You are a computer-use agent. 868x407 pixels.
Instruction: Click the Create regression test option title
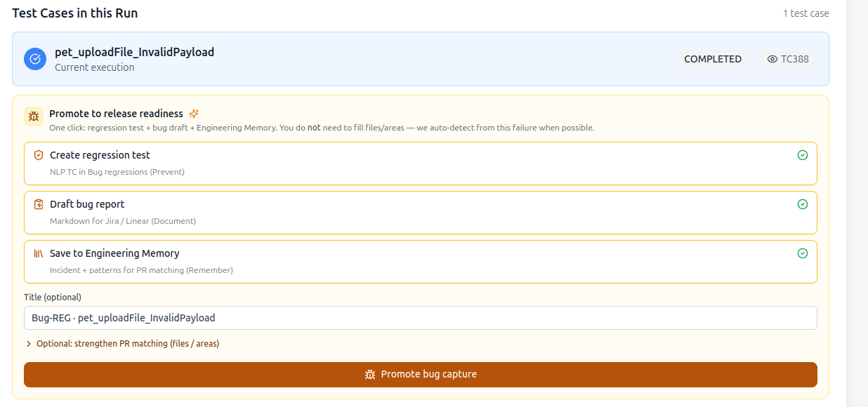100,155
